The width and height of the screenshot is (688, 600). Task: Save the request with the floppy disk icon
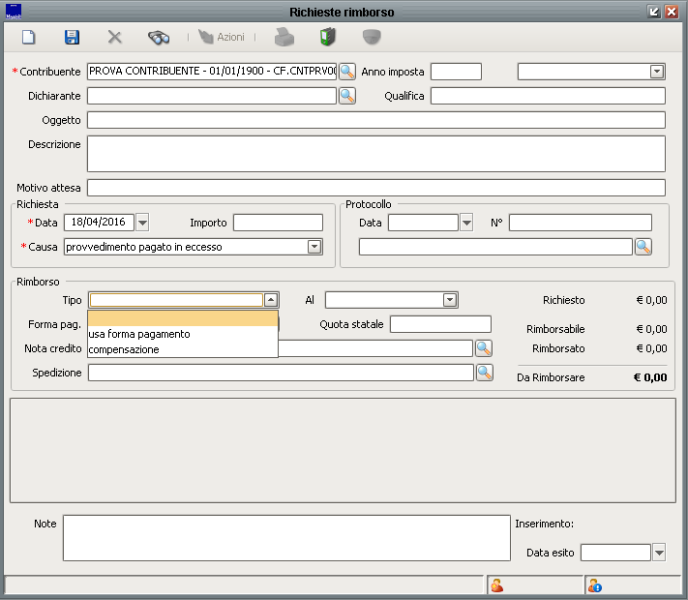[72, 37]
